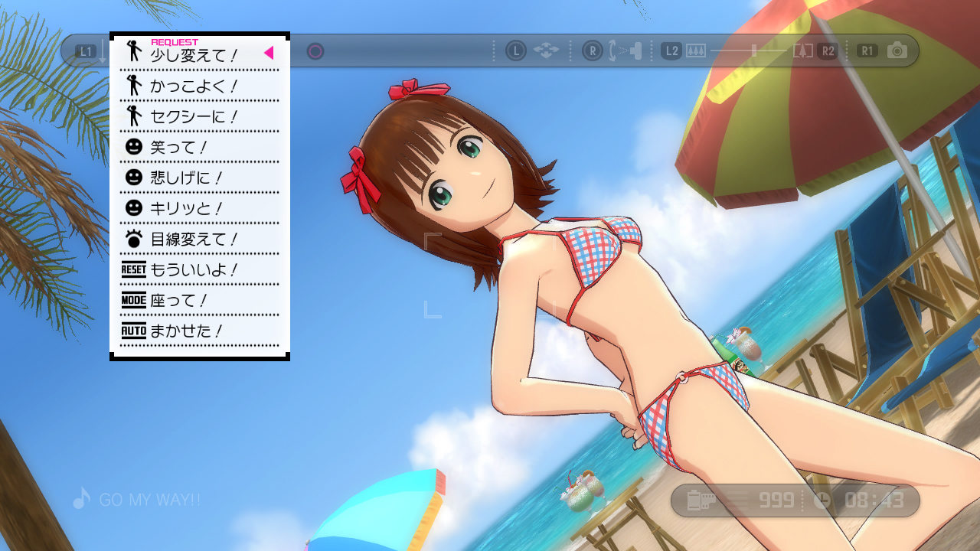Click the film roll icon
Screen dimensions: 980x551
tap(701, 500)
